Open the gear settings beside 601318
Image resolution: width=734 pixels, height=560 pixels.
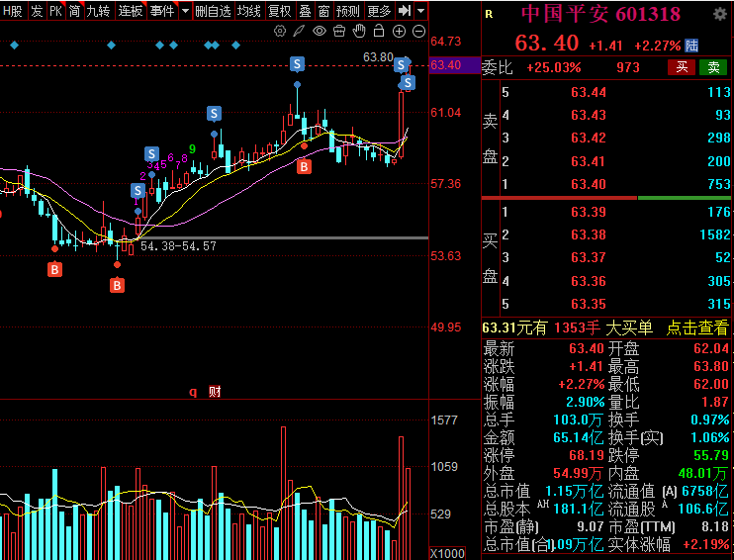719,14
